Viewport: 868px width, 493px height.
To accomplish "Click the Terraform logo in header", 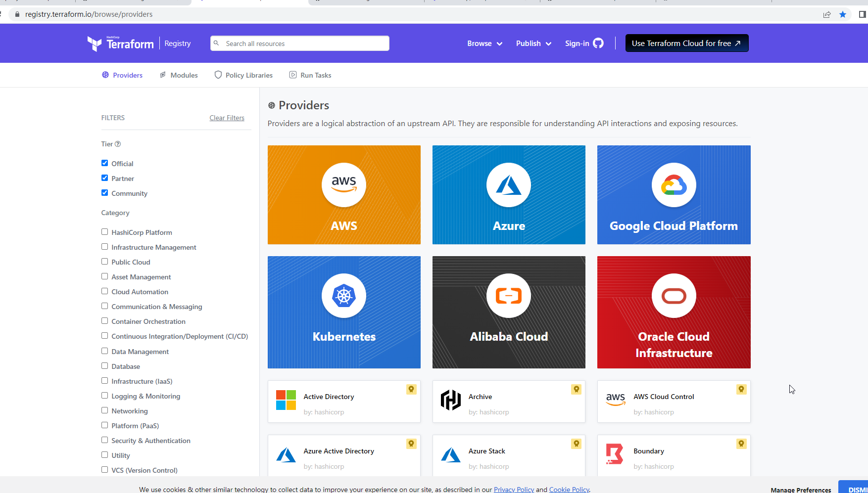I will coord(121,44).
